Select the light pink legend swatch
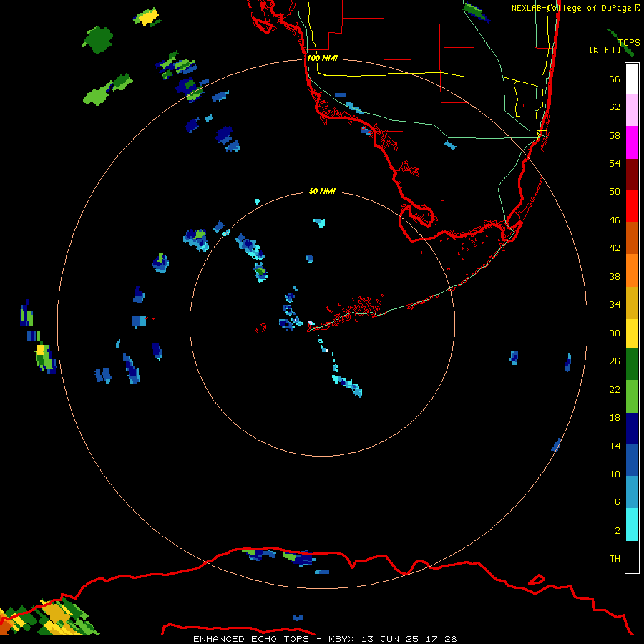 (x=632, y=110)
